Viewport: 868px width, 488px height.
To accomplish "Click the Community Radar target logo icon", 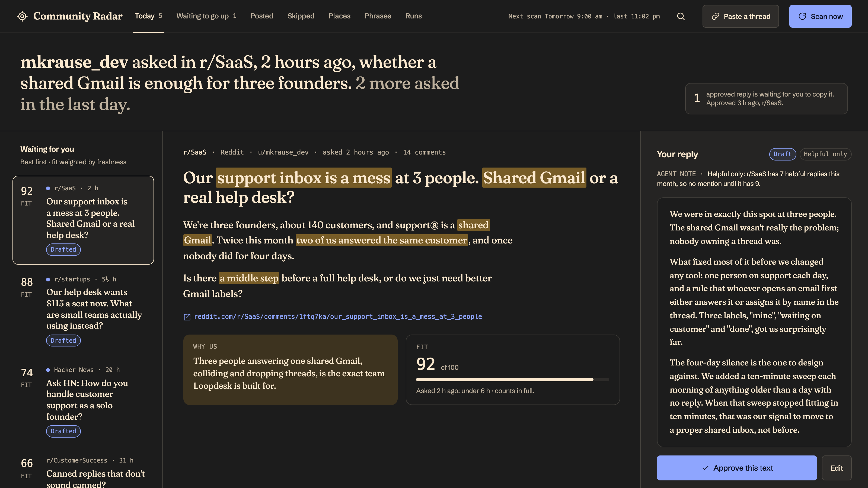I will click(22, 16).
